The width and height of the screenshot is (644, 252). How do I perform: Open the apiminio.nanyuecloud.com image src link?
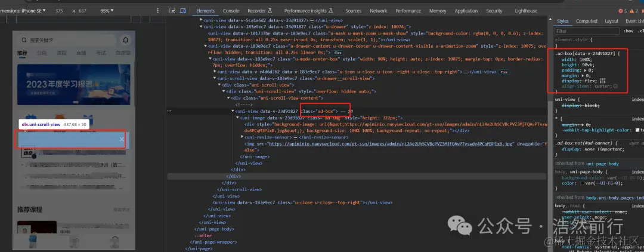(391, 144)
